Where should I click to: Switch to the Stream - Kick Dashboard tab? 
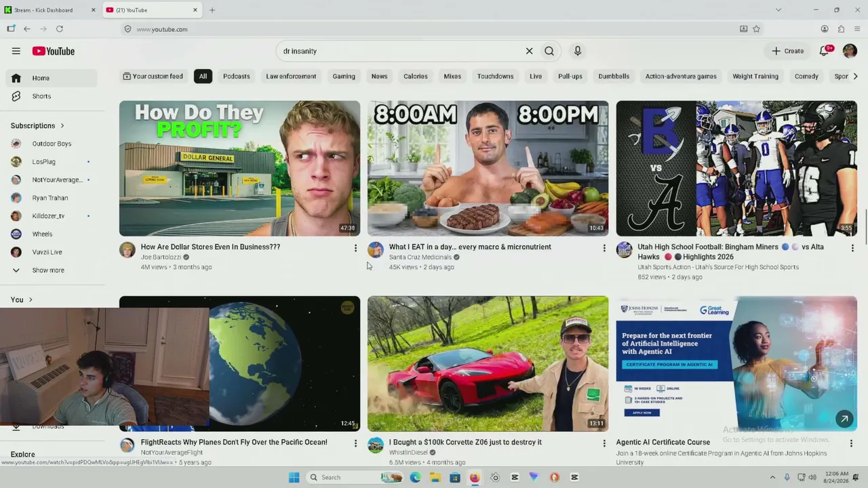(x=49, y=10)
